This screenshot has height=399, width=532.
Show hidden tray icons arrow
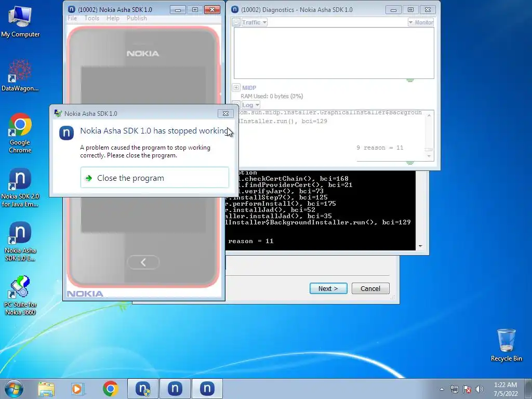pyautogui.click(x=442, y=389)
